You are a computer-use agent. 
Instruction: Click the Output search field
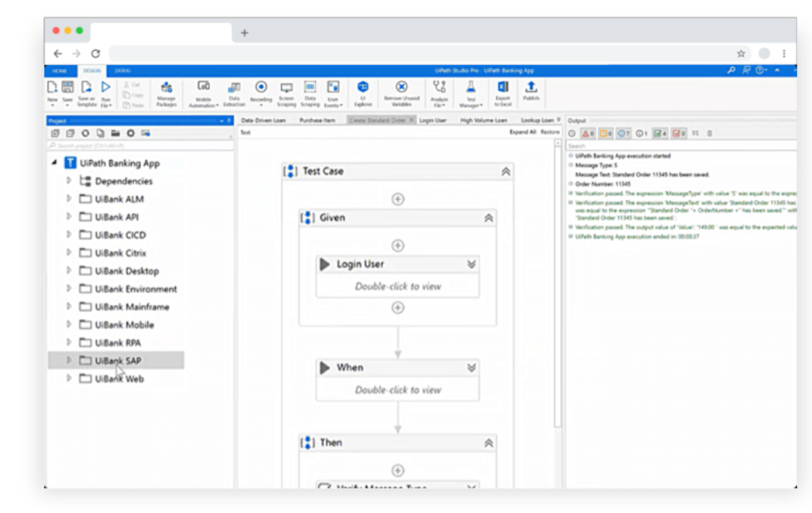pyautogui.click(x=681, y=146)
